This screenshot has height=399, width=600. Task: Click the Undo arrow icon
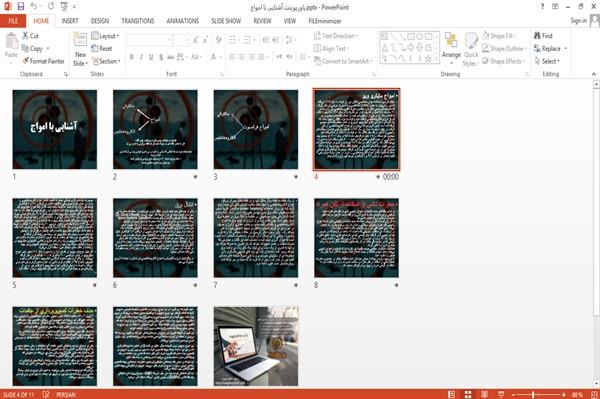pos(34,7)
